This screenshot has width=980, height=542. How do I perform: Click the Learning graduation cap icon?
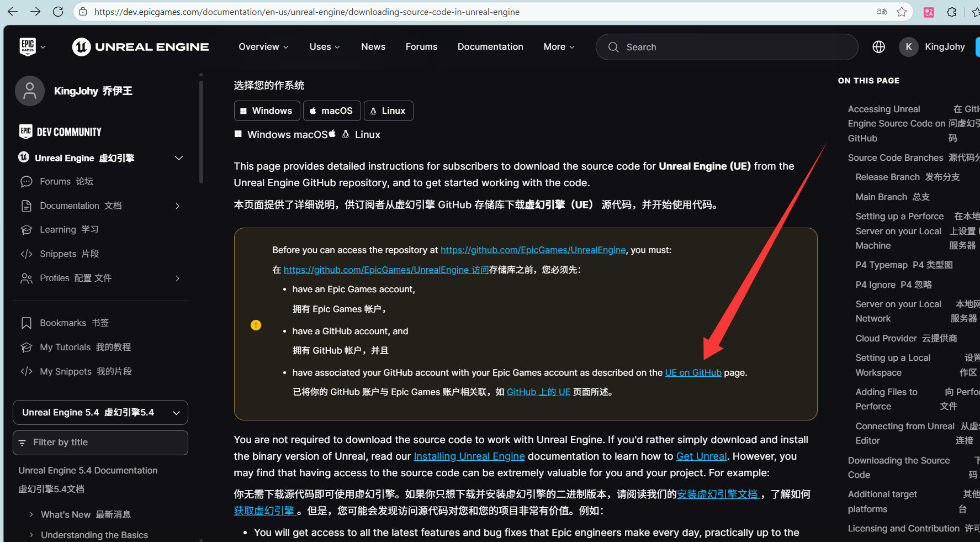(x=26, y=230)
